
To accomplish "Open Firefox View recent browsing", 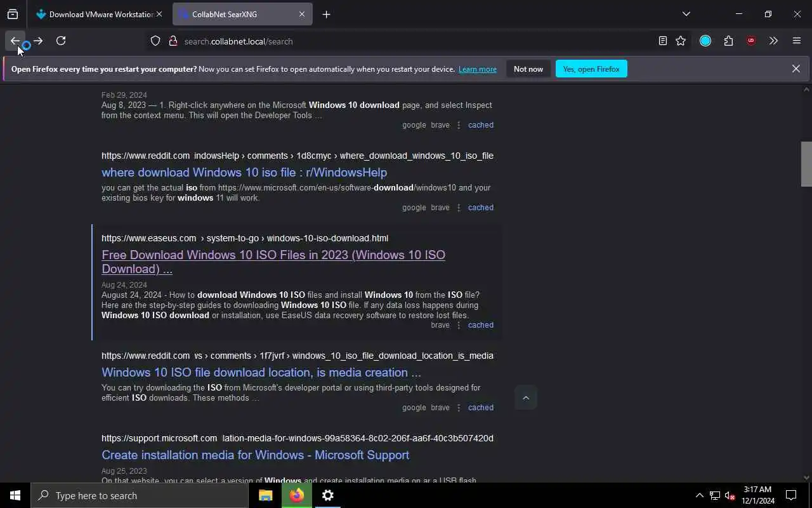I will [x=13, y=14].
